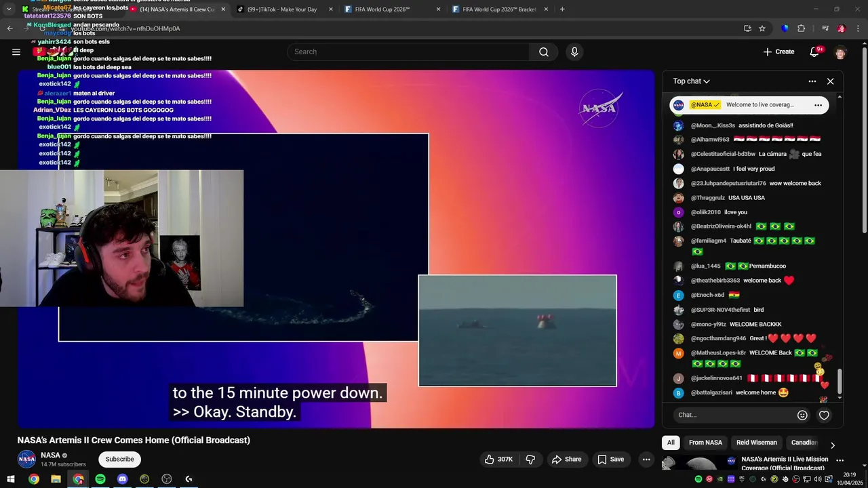868x488 pixels.
Task: Click the install app icon in address bar
Action: 747,28
